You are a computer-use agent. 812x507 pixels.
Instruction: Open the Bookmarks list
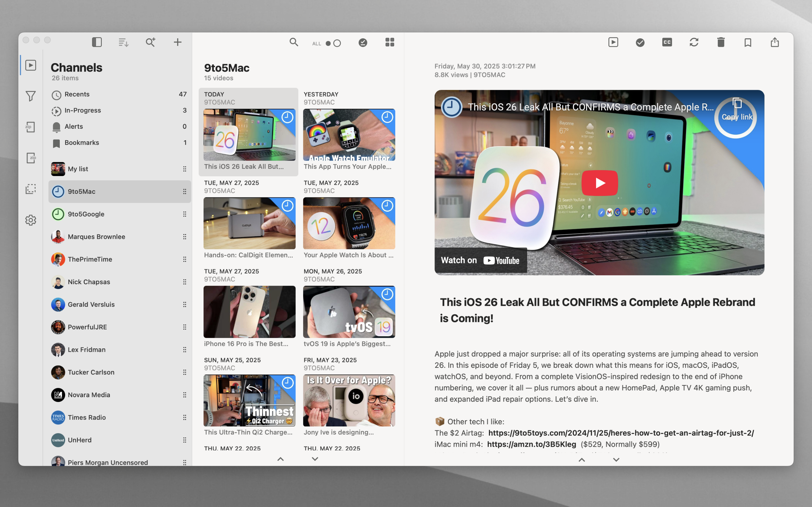(x=81, y=143)
